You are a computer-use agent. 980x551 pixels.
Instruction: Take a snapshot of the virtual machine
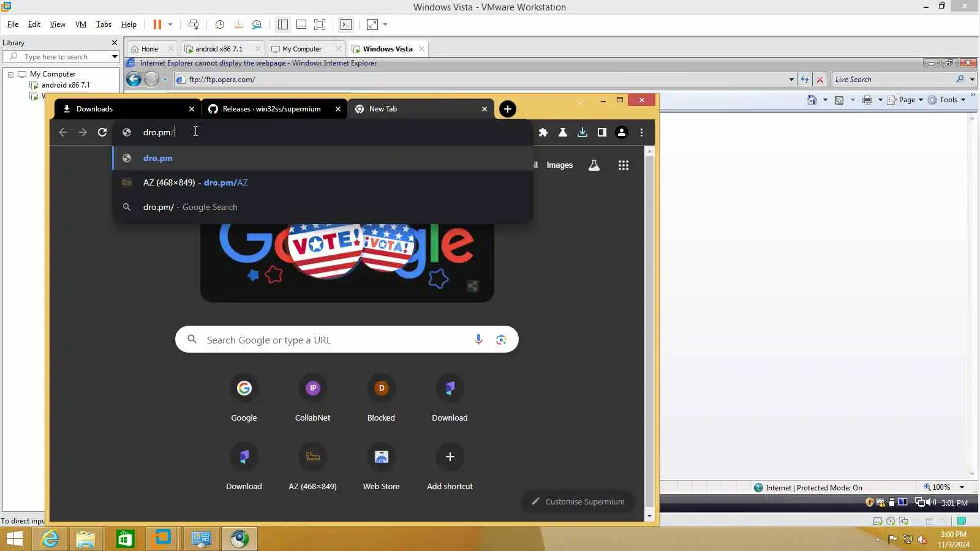click(x=219, y=24)
